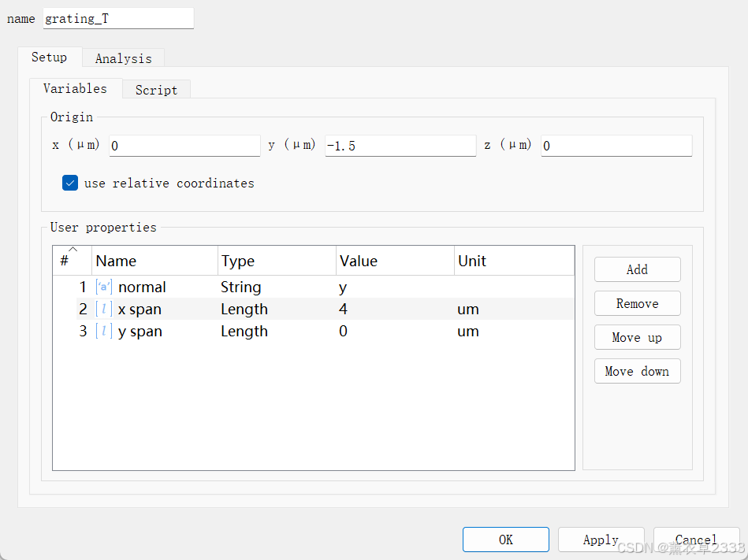Open the Script tab
This screenshot has height=560, width=748.
tap(157, 90)
